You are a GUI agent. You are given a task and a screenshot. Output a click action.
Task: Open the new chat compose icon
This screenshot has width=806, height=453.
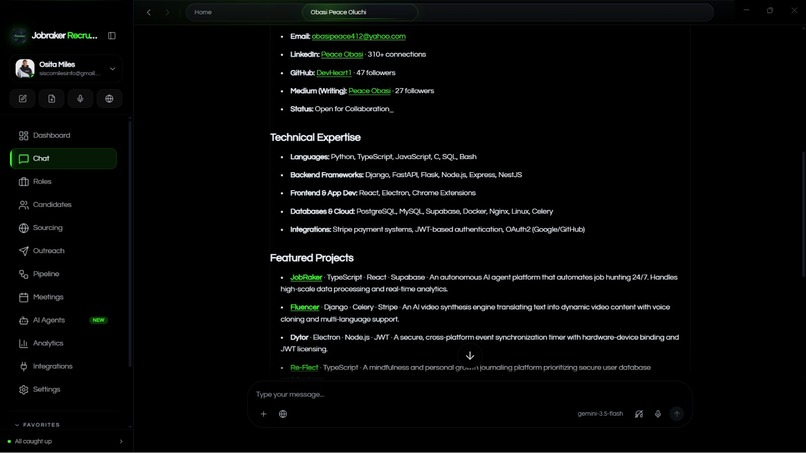click(x=23, y=99)
